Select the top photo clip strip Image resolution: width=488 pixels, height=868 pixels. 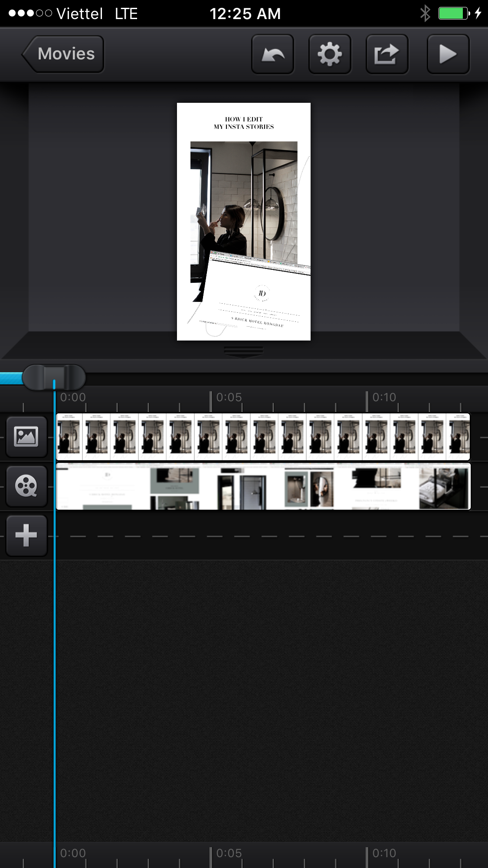(x=263, y=437)
